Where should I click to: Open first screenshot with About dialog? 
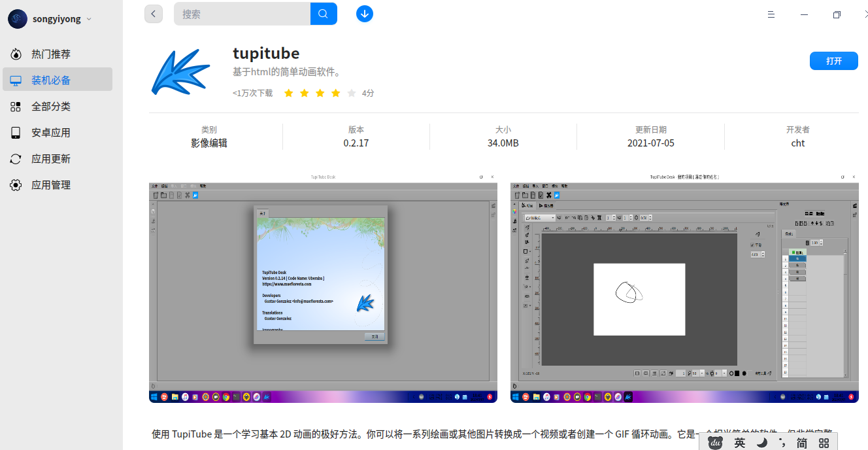click(323, 288)
